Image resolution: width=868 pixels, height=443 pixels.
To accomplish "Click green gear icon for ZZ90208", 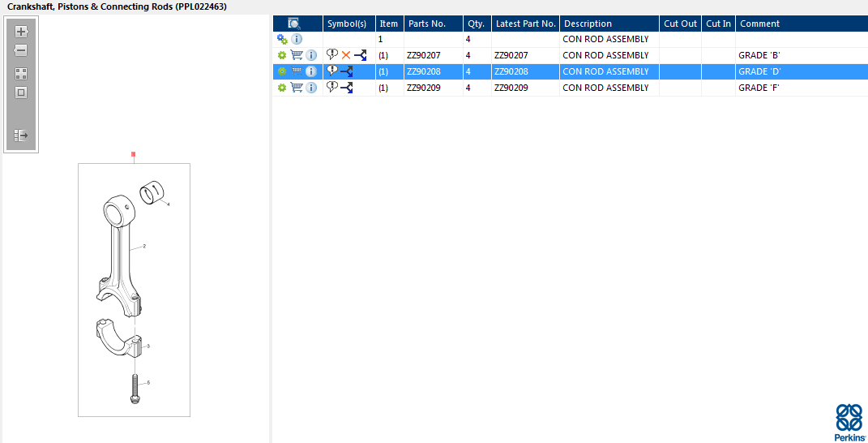I will click(282, 71).
